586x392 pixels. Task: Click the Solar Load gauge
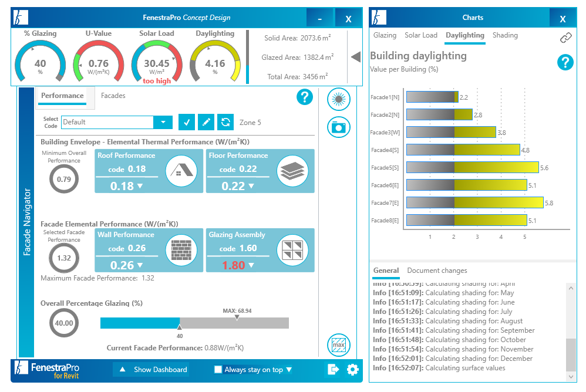(157, 60)
